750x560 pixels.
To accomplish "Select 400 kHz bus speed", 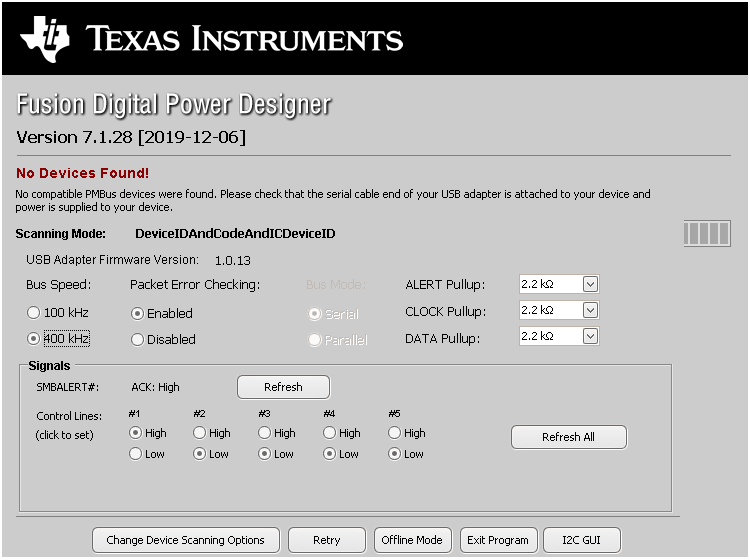I will (x=34, y=339).
